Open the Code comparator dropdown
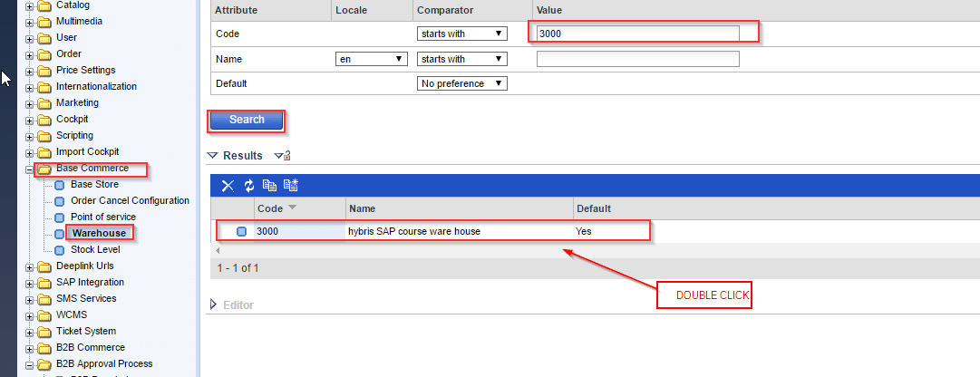The width and height of the screenshot is (980, 377). coord(461,34)
